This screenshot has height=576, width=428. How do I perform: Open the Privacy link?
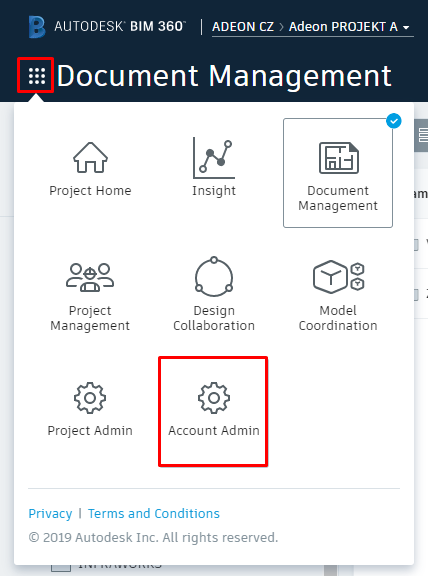coord(50,513)
